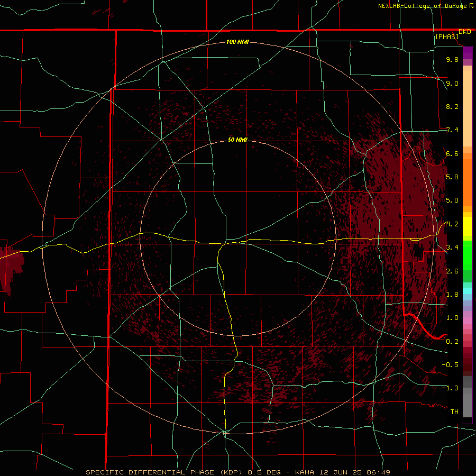476x476 pixels.
Task: Click the 3.4 legend value
Action: click(x=452, y=247)
